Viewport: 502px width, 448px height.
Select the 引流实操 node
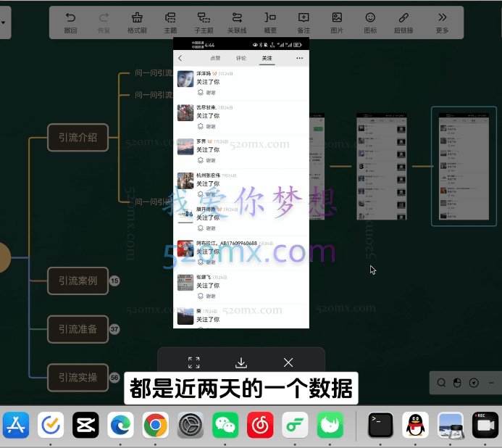coord(78,378)
